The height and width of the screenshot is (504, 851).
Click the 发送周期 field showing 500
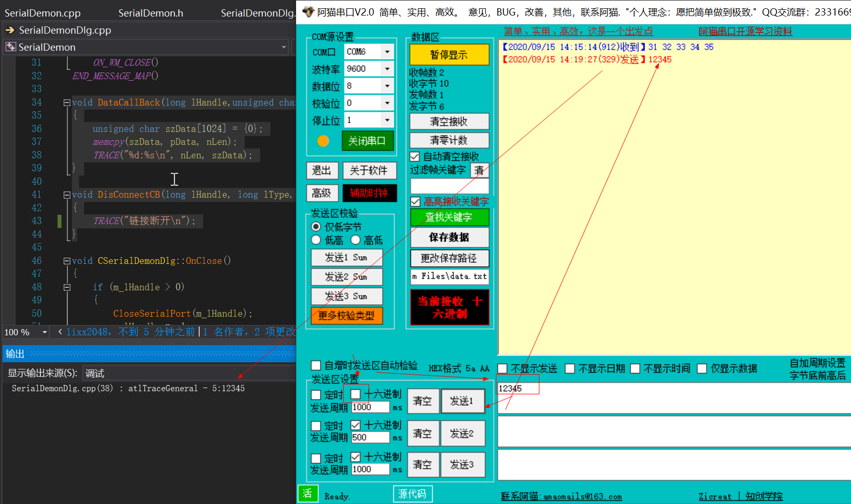click(370, 437)
